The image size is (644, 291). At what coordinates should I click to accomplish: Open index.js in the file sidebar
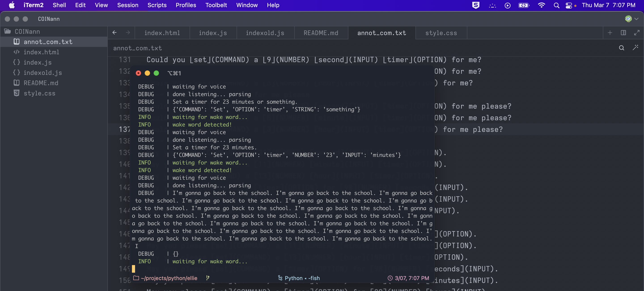38,62
